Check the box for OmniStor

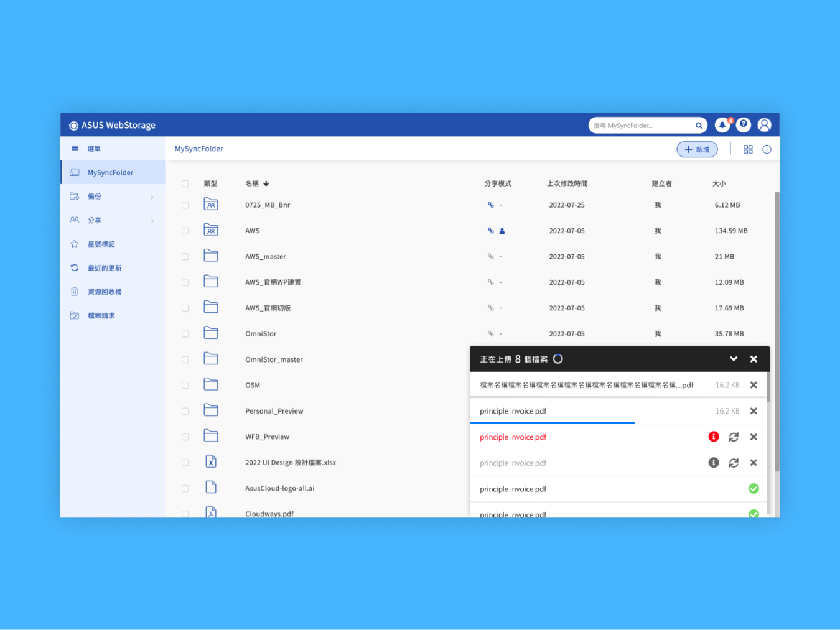pos(185,334)
